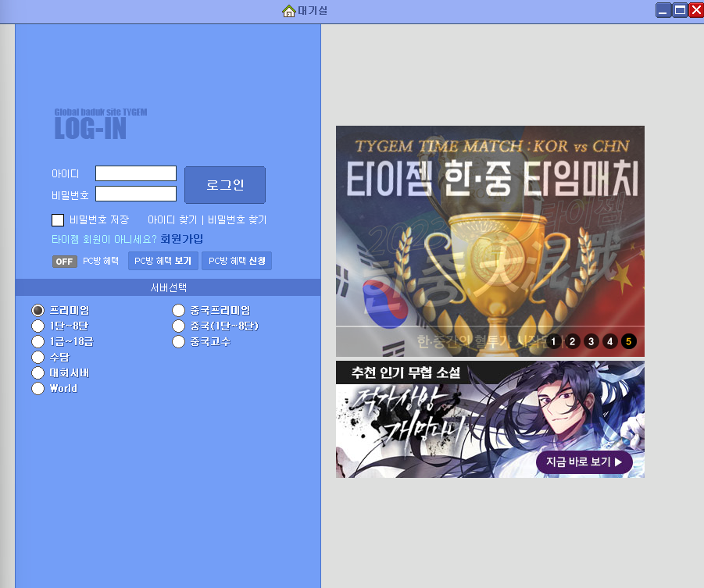Click the 로그인 button

[x=225, y=185]
